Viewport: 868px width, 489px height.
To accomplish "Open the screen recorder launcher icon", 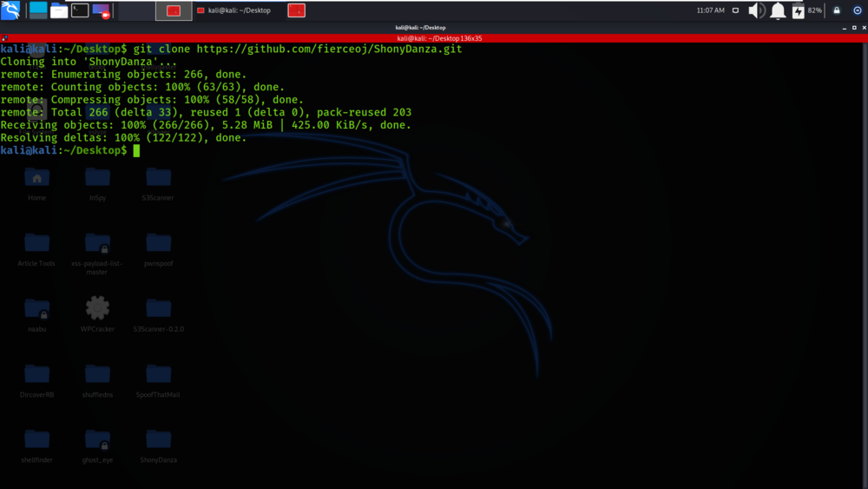I will coord(102,10).
